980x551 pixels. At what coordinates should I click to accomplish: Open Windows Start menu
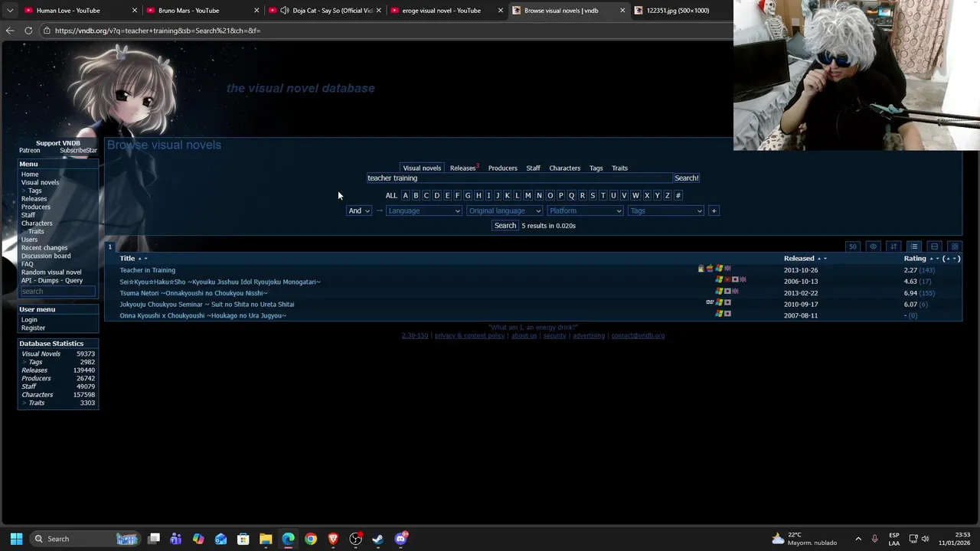(x=16, y=539)
